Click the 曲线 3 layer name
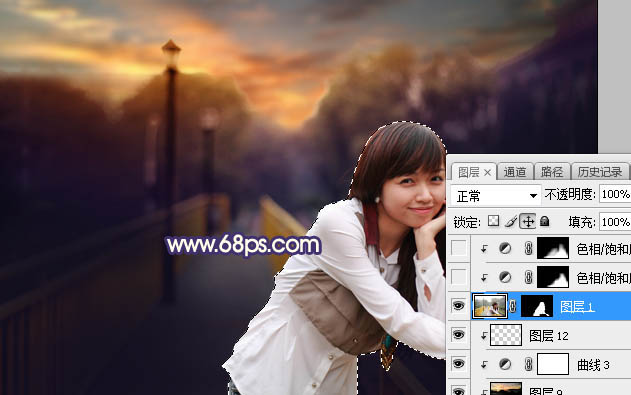Viewport: 631px width, 395px height. point(593,365)
